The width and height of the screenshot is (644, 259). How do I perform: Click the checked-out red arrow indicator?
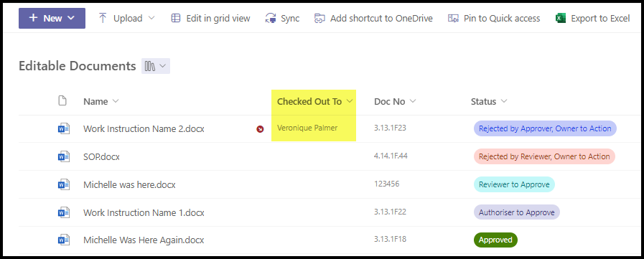pyautogui.click(x=260, y=129)
